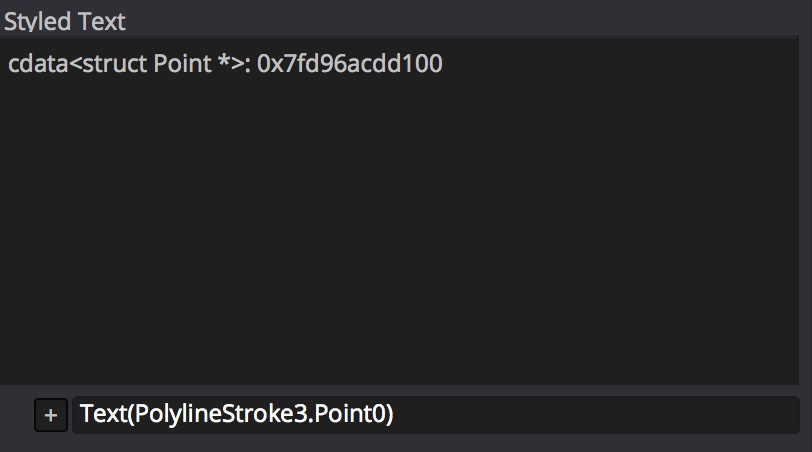Viewport: 812px width, 452px height.
Task: Click the word Styled in the panel heading
Action: [x=37, y=22]
